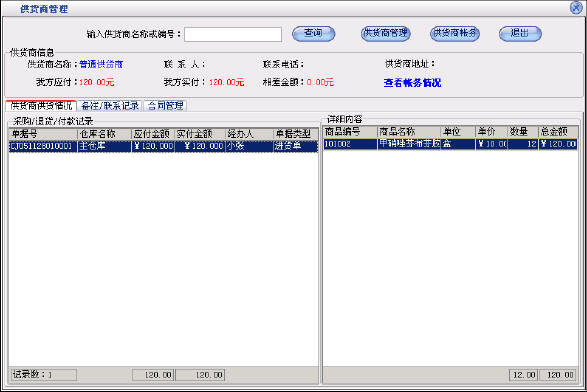Viewport: 587px width, 392px height.
Task: Select the 101002 product detail row
Action: point(450,144)
